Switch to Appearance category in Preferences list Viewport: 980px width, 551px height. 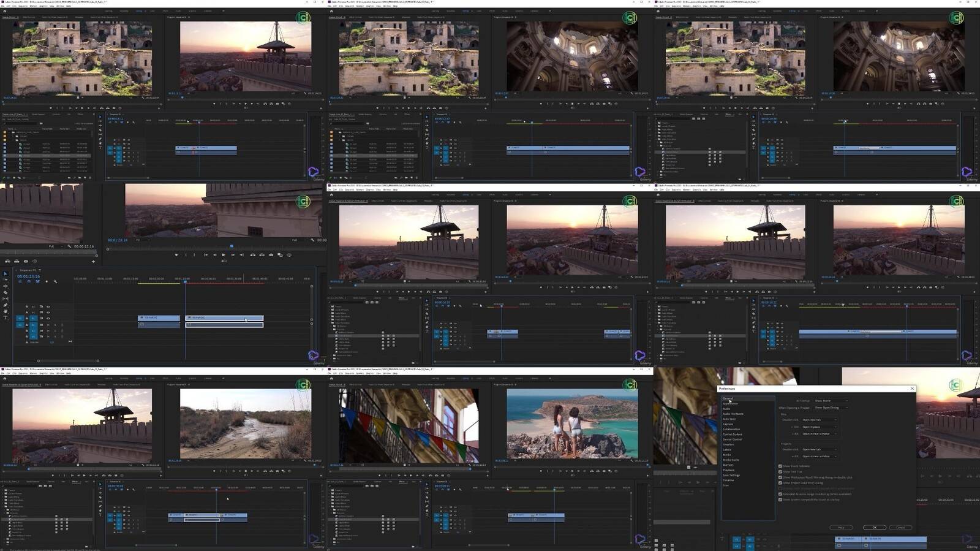point(730,404)
